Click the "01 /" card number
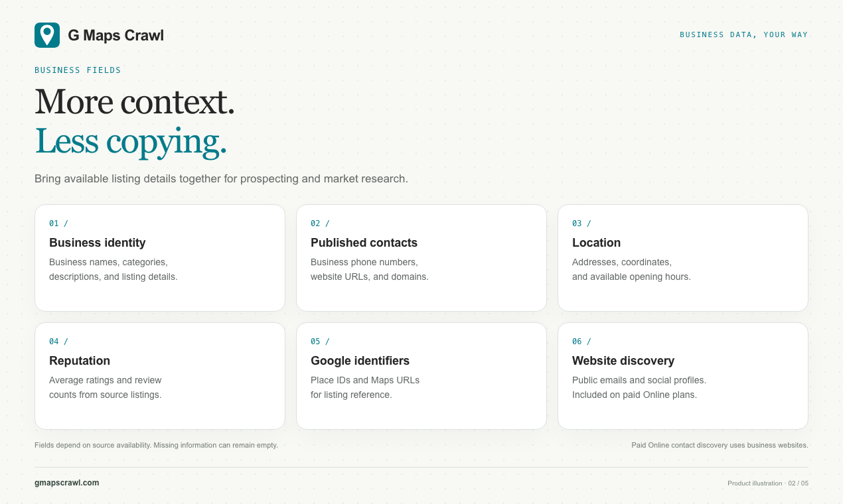 click(x=58, y=223)
